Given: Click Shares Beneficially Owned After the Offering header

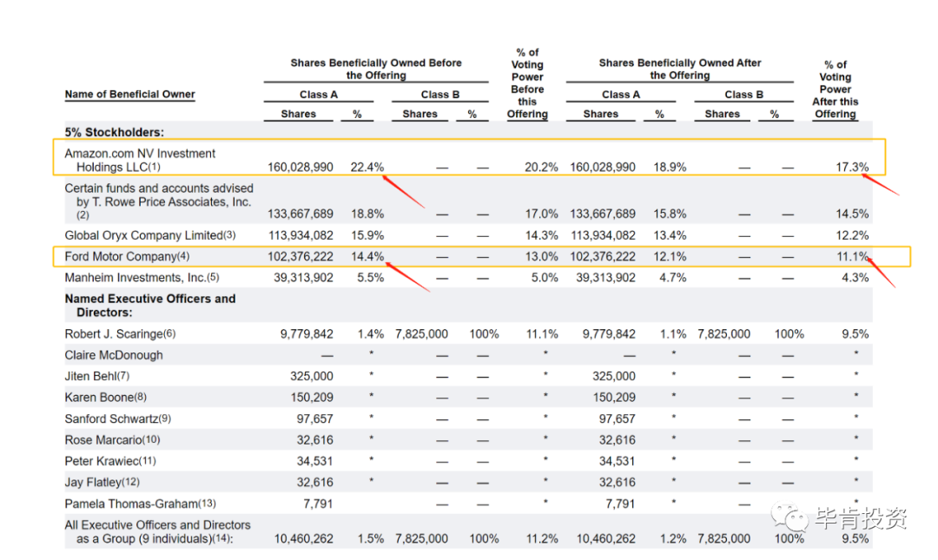Looking at the screenshot, I should click(x=679, y=69).
